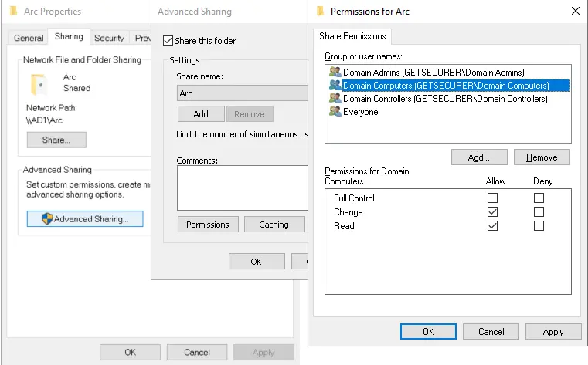Screen dimensions: 588x365
Task: Remove the selected Domain Computers group
Action: coord(541,157)
